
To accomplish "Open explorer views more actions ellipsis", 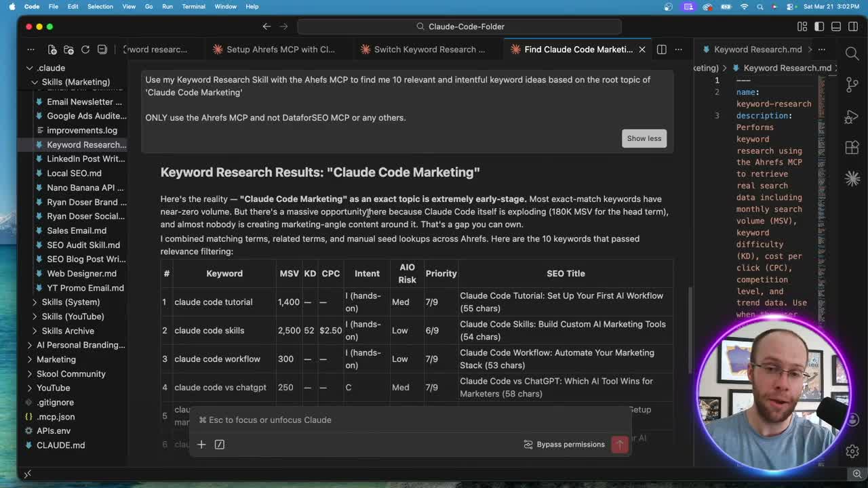I will (31, 49).
